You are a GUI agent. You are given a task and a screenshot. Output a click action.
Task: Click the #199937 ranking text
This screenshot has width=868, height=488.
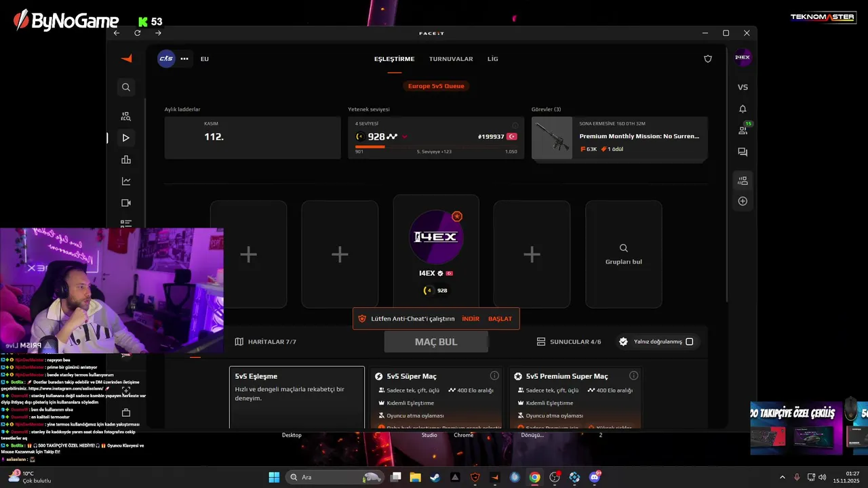click(491, 137)
